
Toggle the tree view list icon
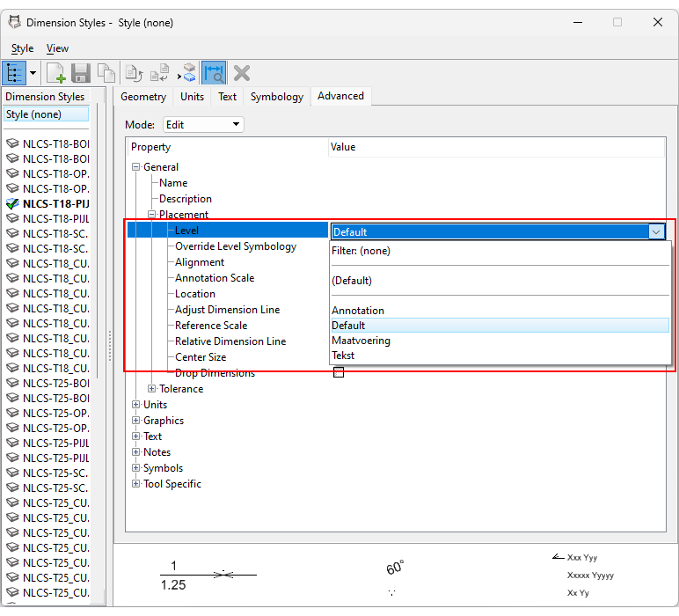coord(15,73)
